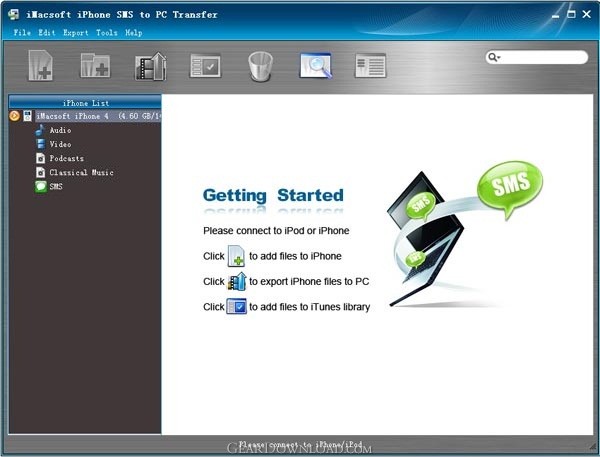Open the Help menu
600x457 pixels.
(x=133, y=33)
